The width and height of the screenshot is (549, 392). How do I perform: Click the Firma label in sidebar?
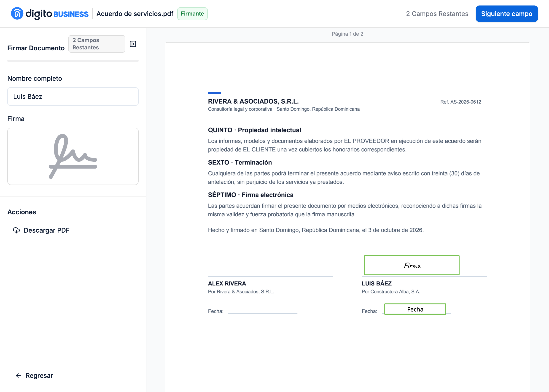16,119
